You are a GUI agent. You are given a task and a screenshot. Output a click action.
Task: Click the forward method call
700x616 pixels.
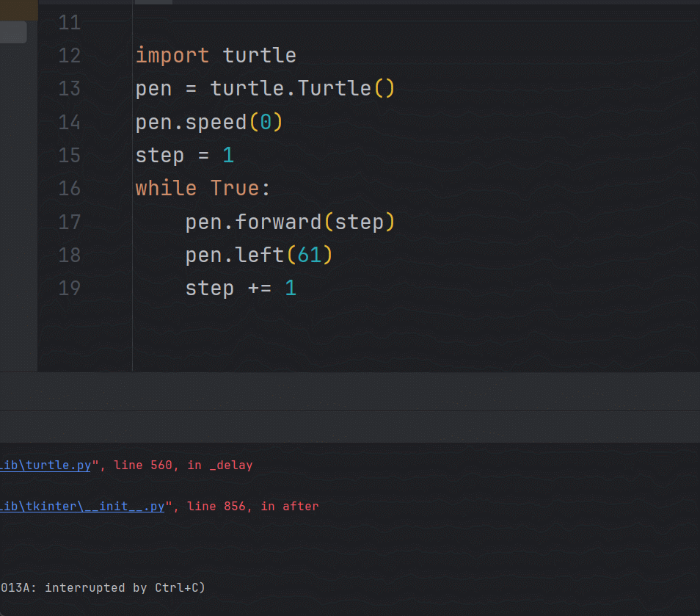click(279, 222)
